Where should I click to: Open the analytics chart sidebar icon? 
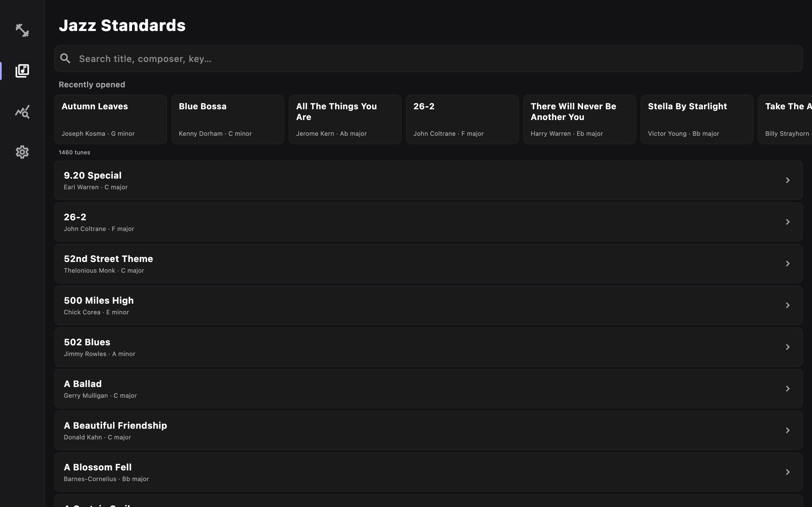tap(22, 112)
